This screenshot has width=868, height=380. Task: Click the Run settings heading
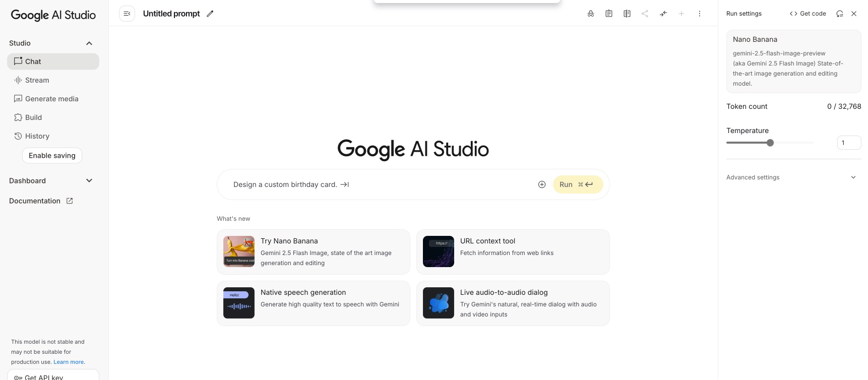pyautogui.click(x=744, y=14)
